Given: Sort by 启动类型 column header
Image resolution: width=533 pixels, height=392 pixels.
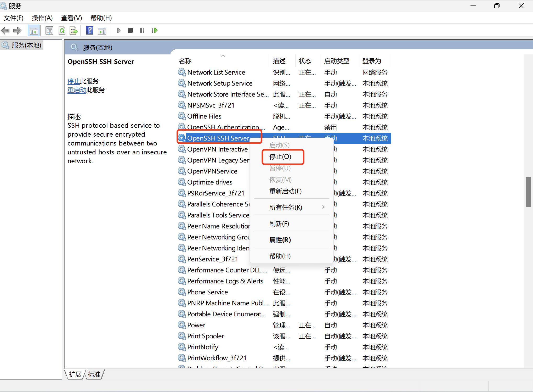Looking at the screenshot, I should pos(337,61).
